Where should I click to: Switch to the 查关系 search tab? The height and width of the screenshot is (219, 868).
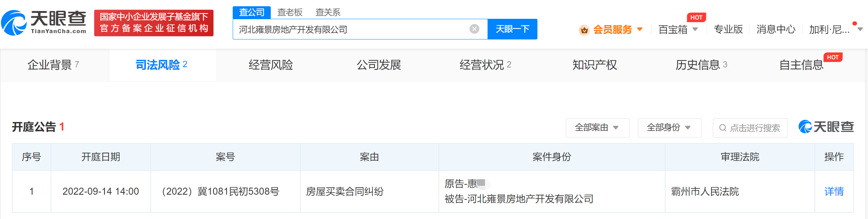point(328,13)
